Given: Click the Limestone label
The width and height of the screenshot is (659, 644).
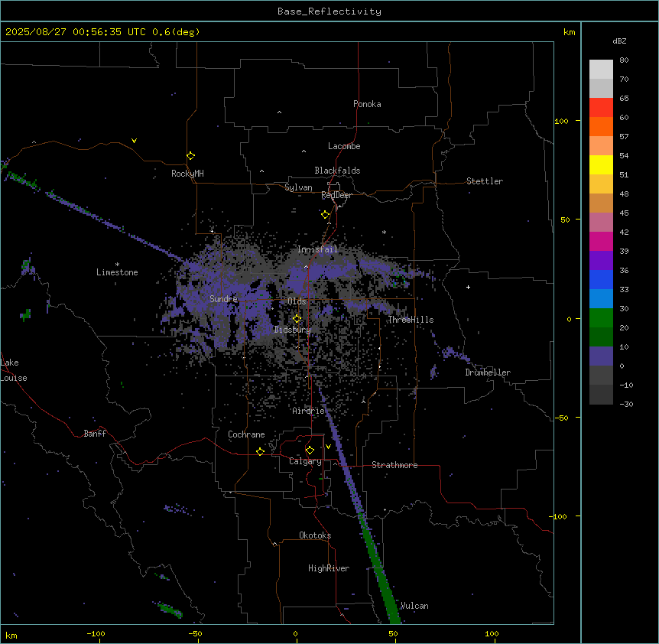Looking at the screenshot, I should (x=117, y=272).
